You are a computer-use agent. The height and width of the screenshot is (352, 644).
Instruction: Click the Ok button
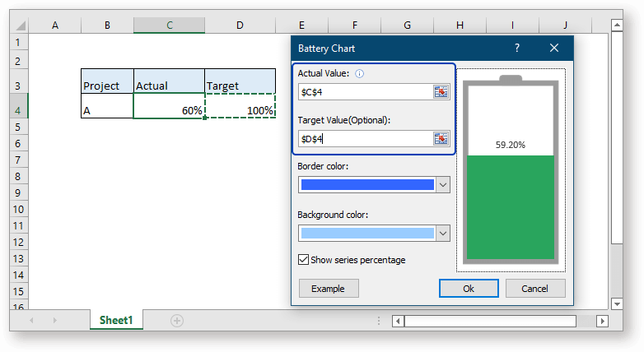(x=468, y=289)
